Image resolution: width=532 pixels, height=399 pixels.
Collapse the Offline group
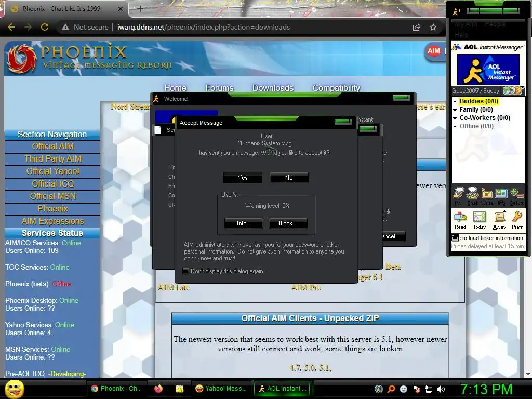455,126
